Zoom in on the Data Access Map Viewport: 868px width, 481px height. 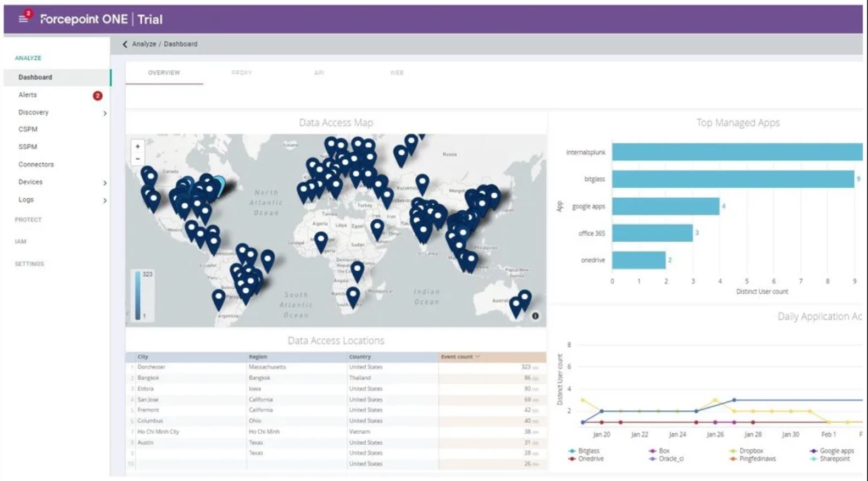pos(137,147)
